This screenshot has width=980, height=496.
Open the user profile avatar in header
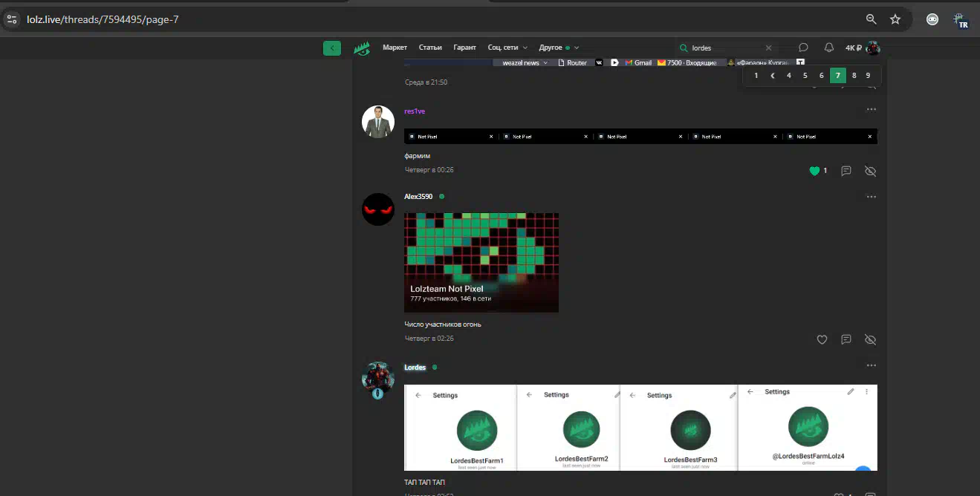pyautogui.click(x=873, y=48)
